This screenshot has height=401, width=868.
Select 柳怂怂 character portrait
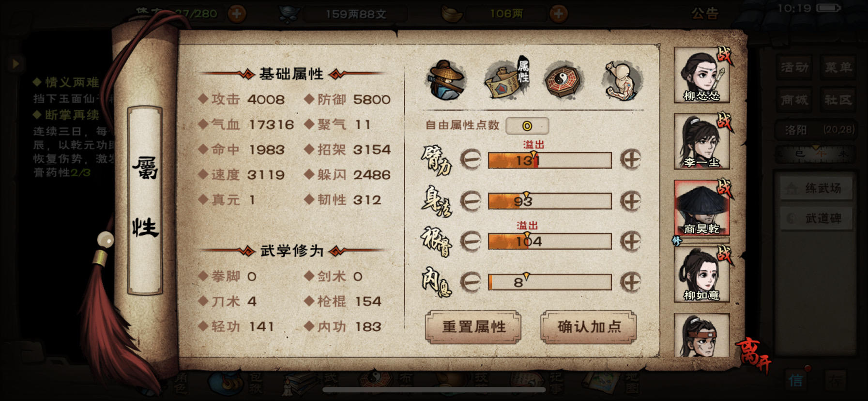coord(701,75)
